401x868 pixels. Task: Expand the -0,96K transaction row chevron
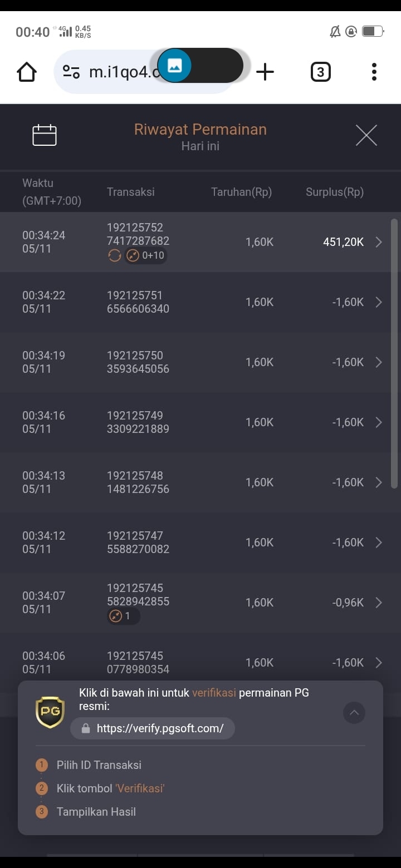click(x=379, y=603)
